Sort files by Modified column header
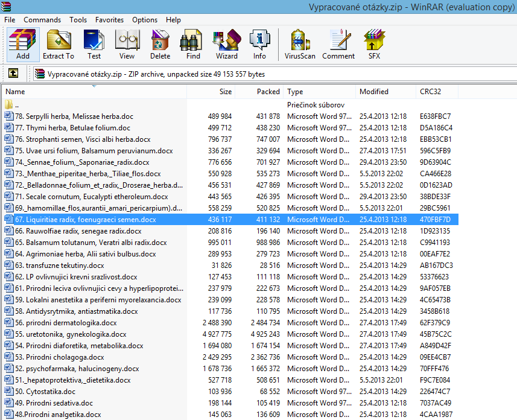Image resolution: width=517 pixels, height=420 pixels. pyautogui.click(x=385, y=91)
